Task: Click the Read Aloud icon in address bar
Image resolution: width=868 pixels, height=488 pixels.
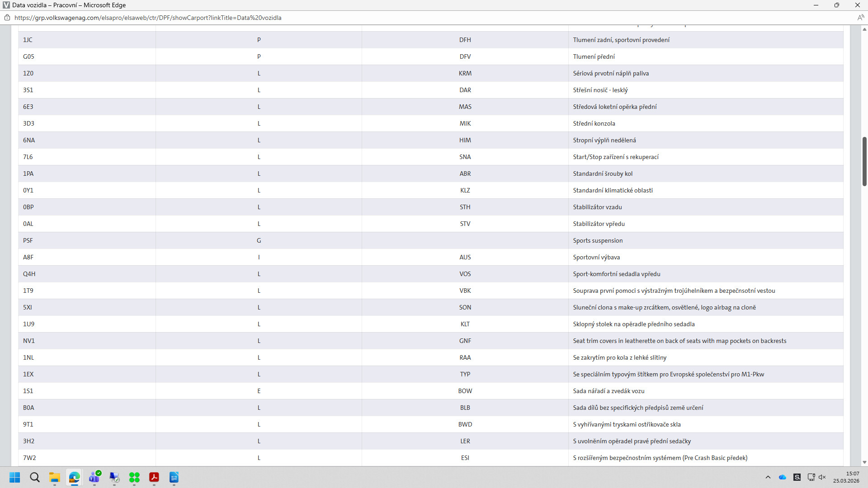Action: pos(860,18)
